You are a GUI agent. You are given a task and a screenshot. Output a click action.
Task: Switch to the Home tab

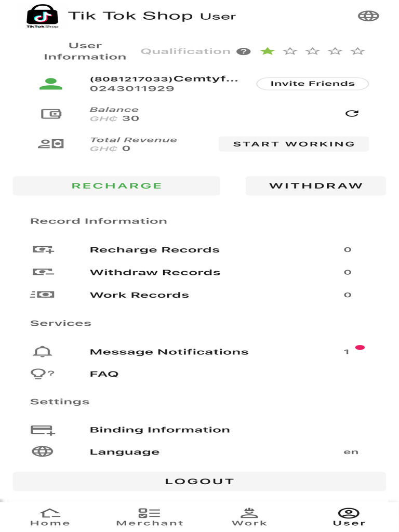point(50,517)
